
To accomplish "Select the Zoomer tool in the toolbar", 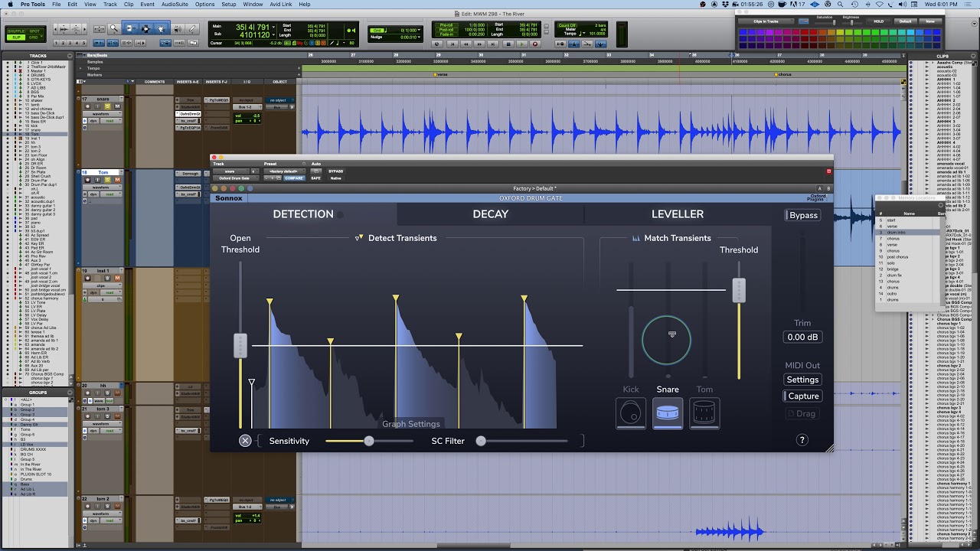I will click(114, 29).
